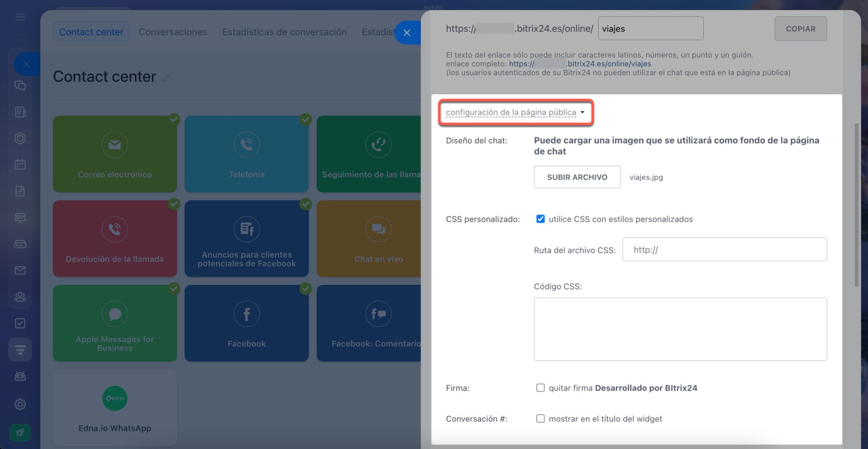This screenshot has height=449, width=868.
Task: Open the envelope mail icon in the sidebar
Action: (20, 271)
